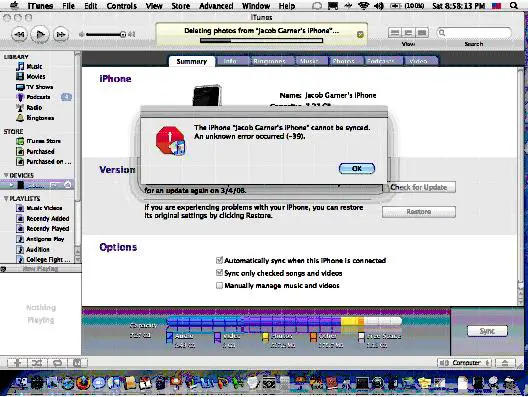Open the Music Videos playlist
528x397 pixels.
(x=44, y=208)
